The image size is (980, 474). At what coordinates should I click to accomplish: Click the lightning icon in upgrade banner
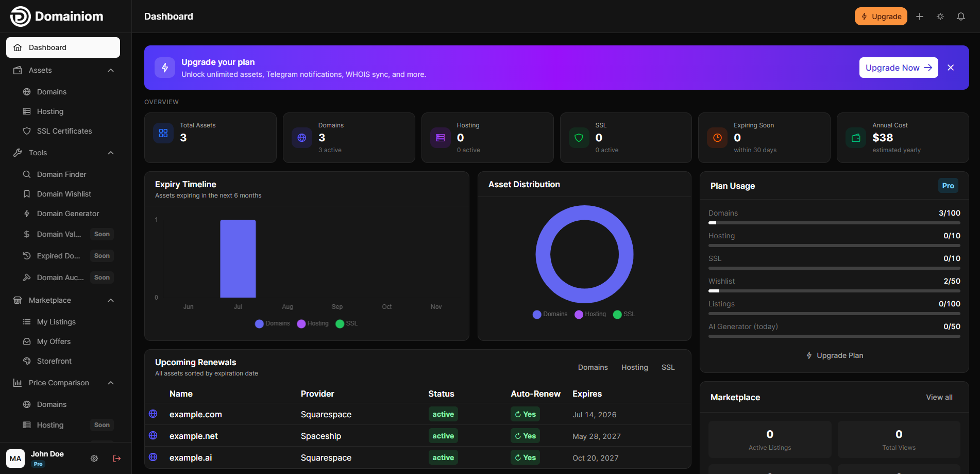point(165,68)
